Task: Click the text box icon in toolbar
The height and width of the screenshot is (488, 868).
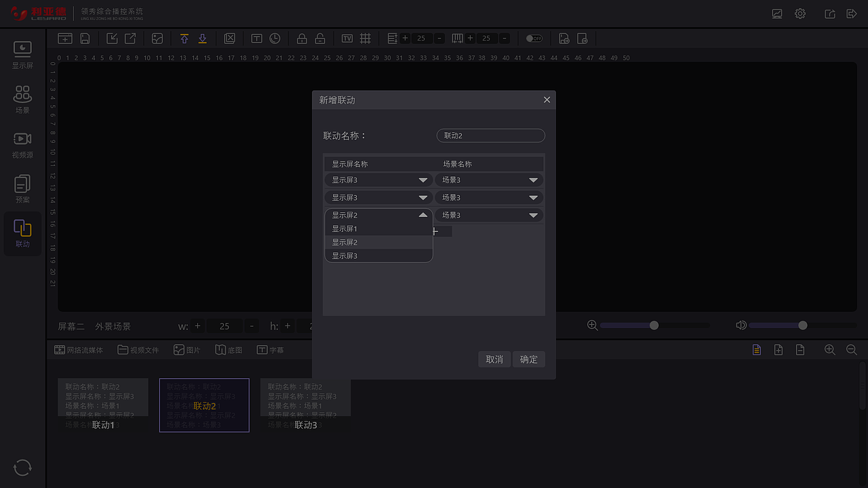Action: click(256, 39)
